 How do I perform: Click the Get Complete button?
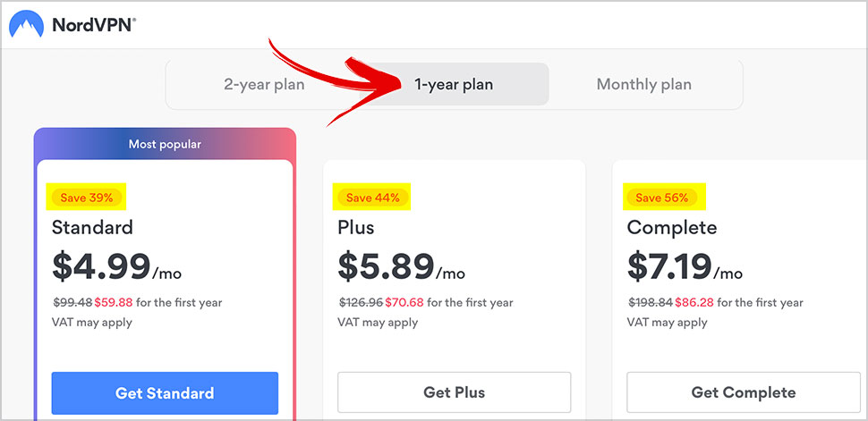click(x=744, y=392)
